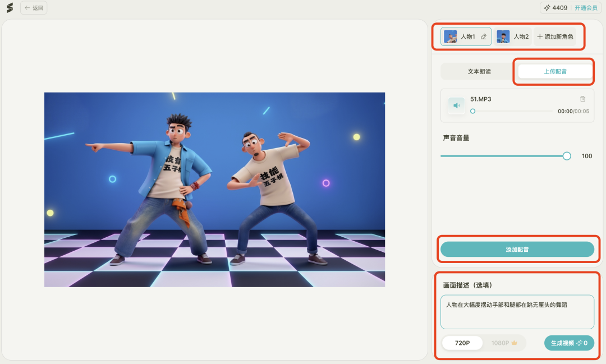Play the 51.MP3 audio via speaker icon
This screenshot has height=364, width=606.
[456, 105]
